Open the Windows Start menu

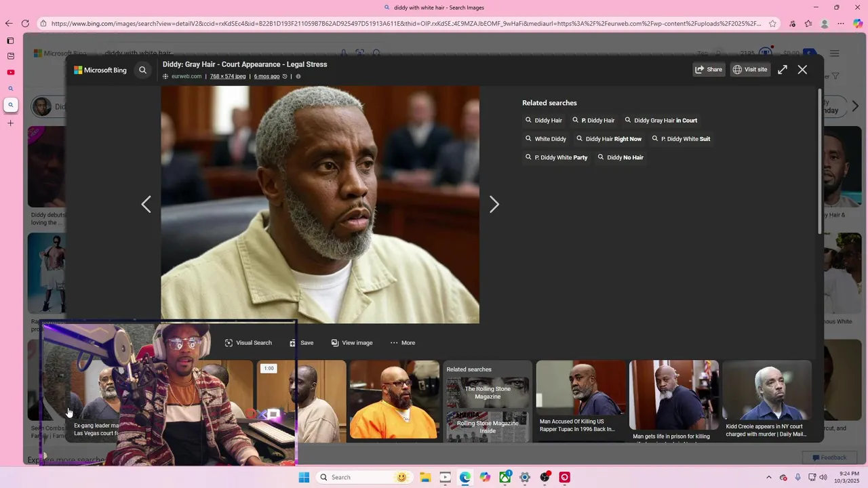click(304, 477)
